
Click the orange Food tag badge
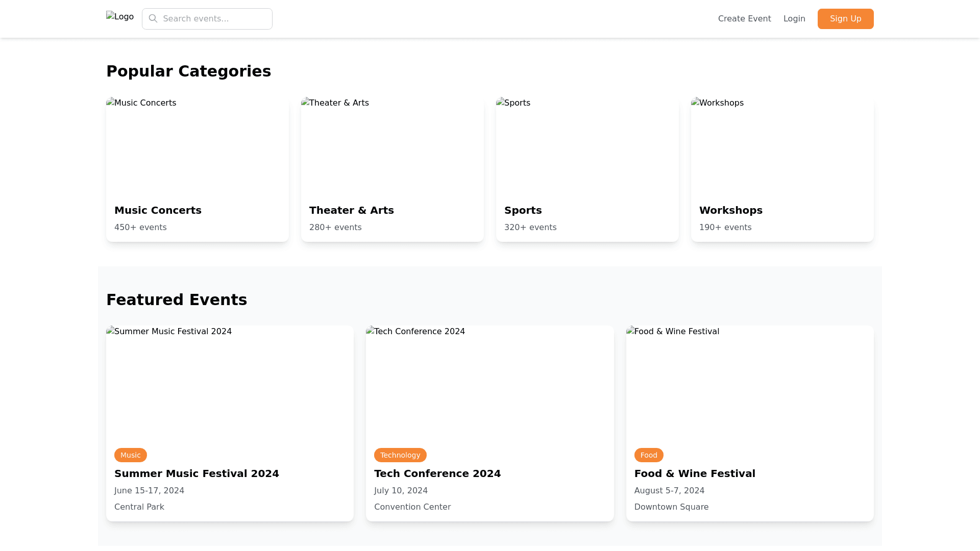coord(648,455)
